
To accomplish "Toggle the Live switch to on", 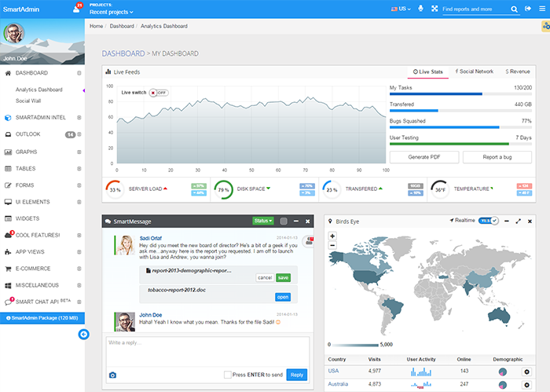I will pyautogui.click(x=158, y=92).
